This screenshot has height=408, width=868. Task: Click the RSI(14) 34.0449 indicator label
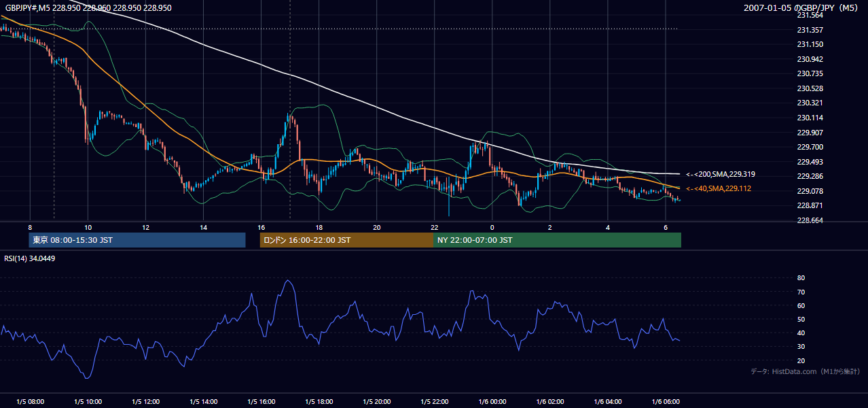[x=29, y=258]
